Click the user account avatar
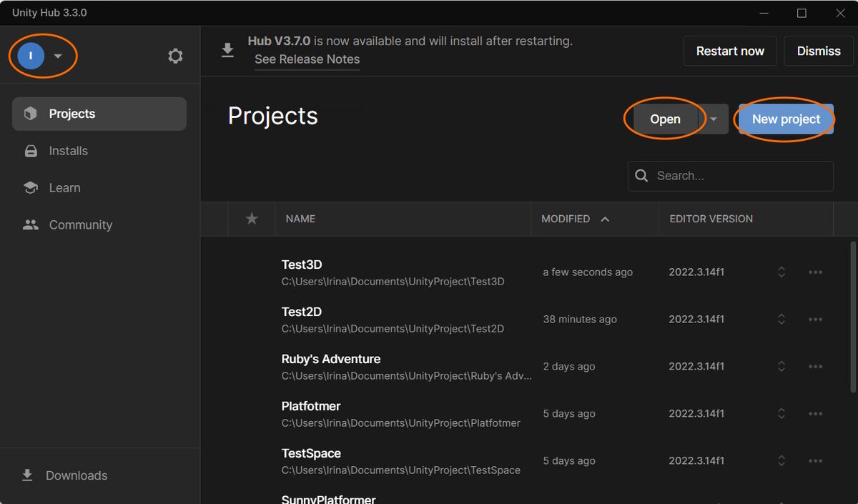 [x=31, y=56]
